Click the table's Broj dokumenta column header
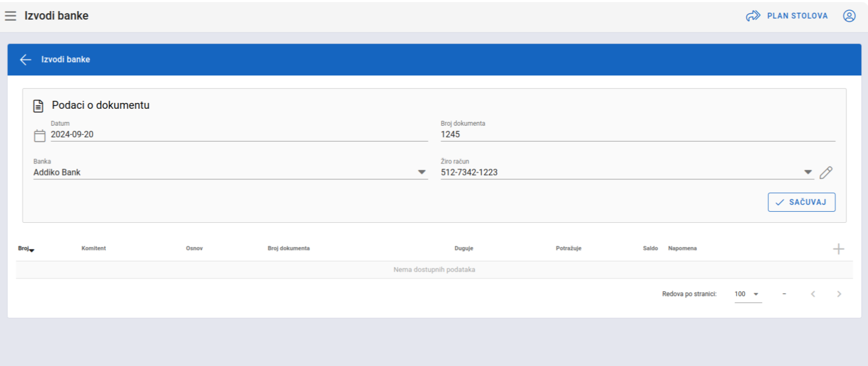The width and height of the screenshot is (868, 366). (289, 248)
